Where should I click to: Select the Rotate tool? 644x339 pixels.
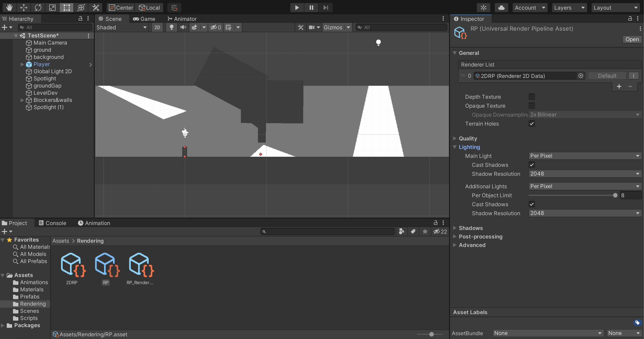pos(38,7)
